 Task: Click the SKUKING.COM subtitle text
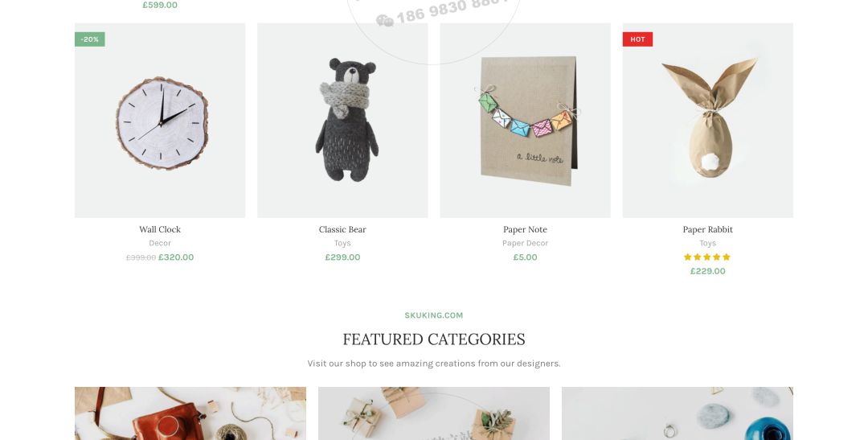[434, 315]
